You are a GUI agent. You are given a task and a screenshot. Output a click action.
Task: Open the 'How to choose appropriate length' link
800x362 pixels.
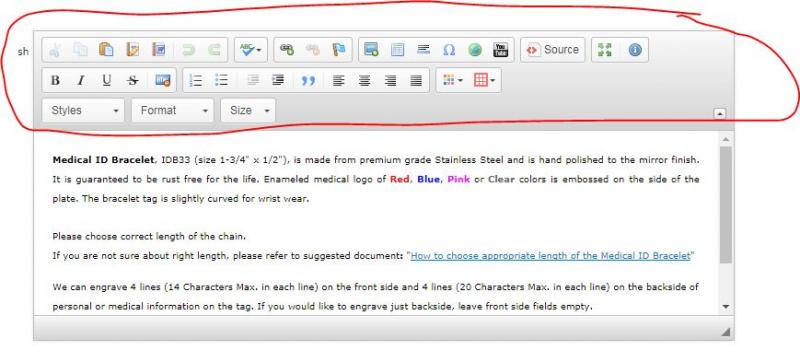tap(550, 256)
